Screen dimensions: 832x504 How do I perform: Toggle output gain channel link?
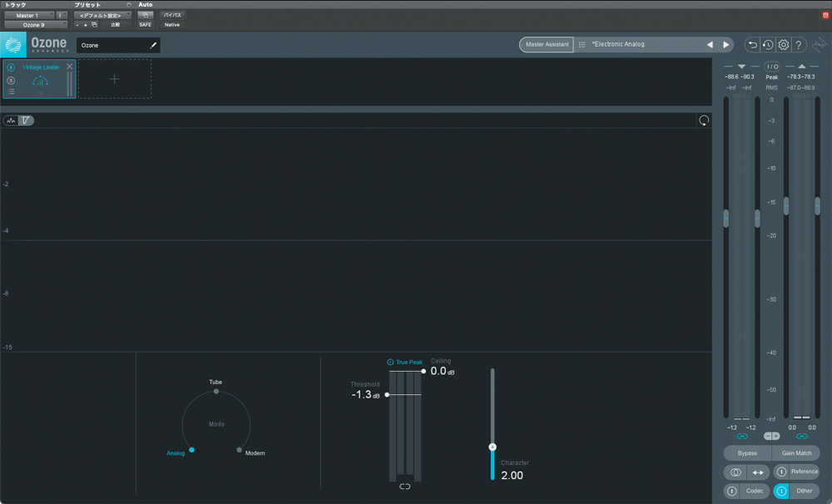click(x=802, y=436)
